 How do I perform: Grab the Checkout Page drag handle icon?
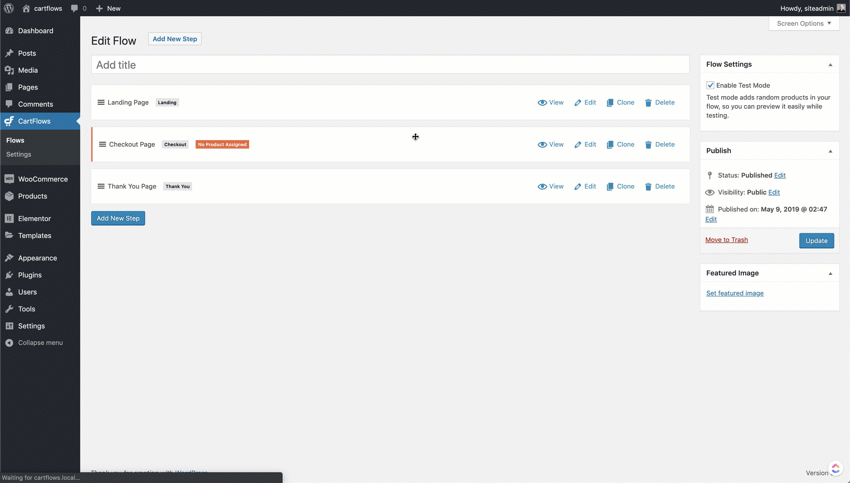pos(102,144)
